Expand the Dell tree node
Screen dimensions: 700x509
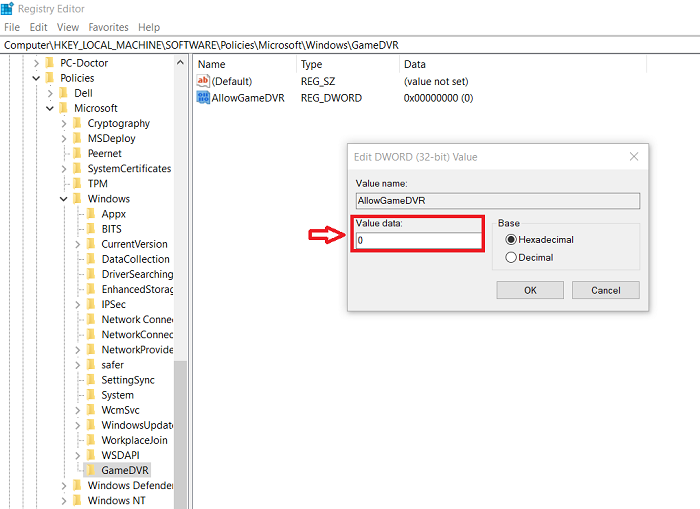(x=50, y=93)
